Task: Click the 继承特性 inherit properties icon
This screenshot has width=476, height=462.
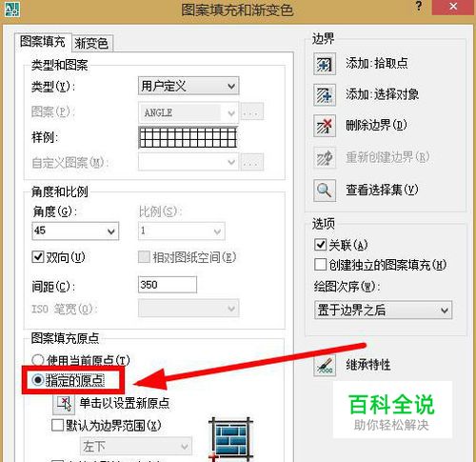Action: (x=325, y=365)
